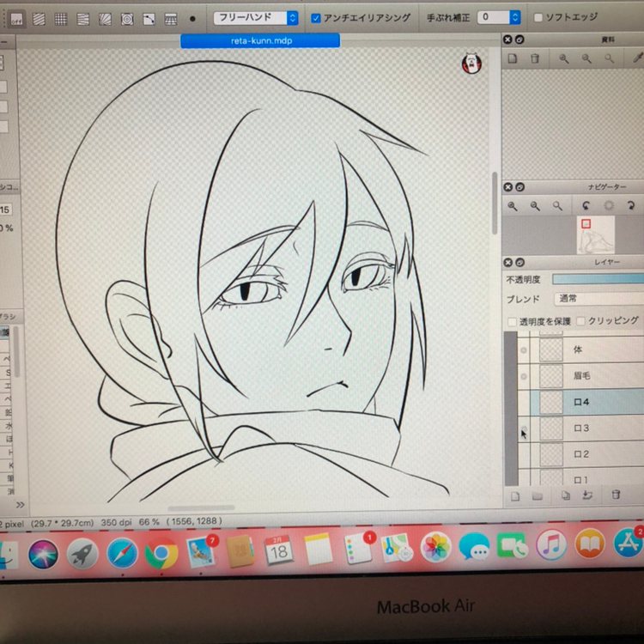The height and width of the screenshot is (644, 644).
Task: Adjust the 不透明度 layer opacity slider
Action: pos(598,279)
